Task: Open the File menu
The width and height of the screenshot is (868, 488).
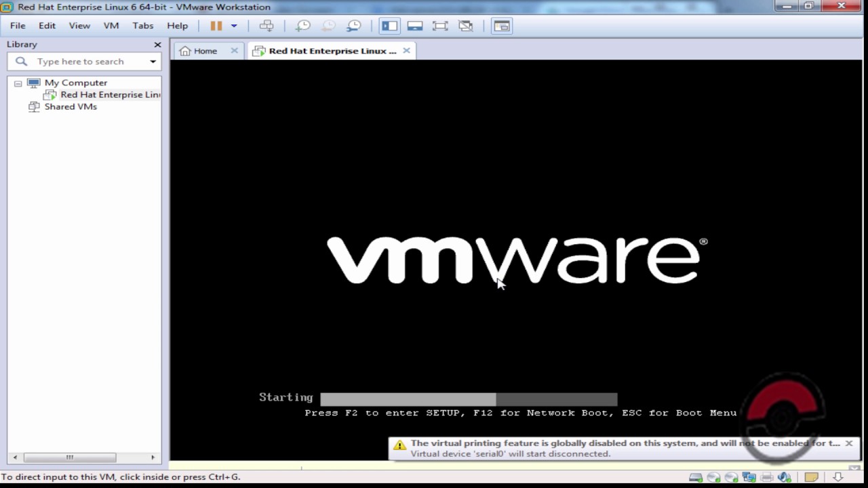Action: (18, 26)
